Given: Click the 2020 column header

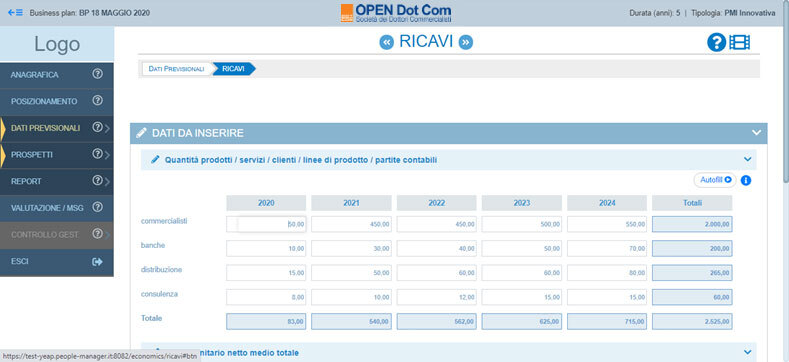Looking at the screenshot, I should (266, 203).
